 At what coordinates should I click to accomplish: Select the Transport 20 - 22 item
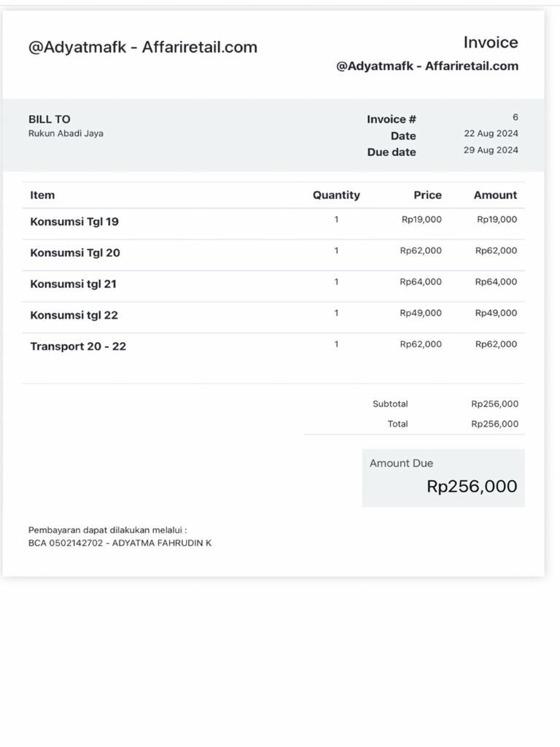point(78,347)
